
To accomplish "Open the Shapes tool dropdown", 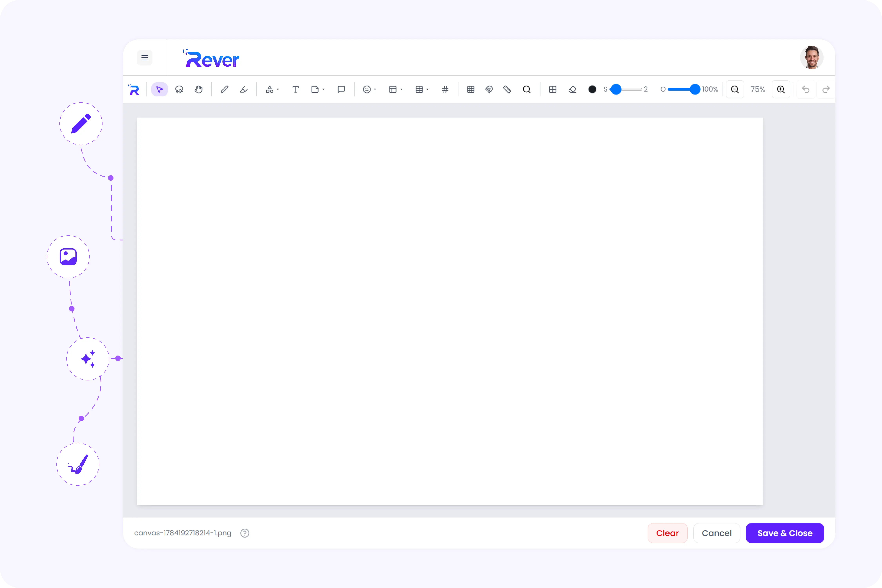I will (272, 89).
